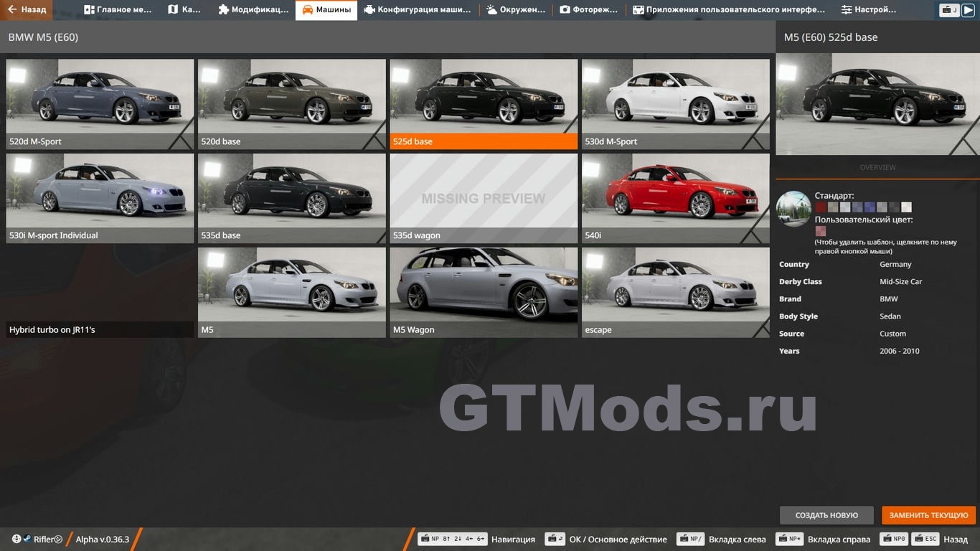Click the NP/ Вкладка слева key icon
The width and height of the screenshot is (980, 551).
click(690, 540)
